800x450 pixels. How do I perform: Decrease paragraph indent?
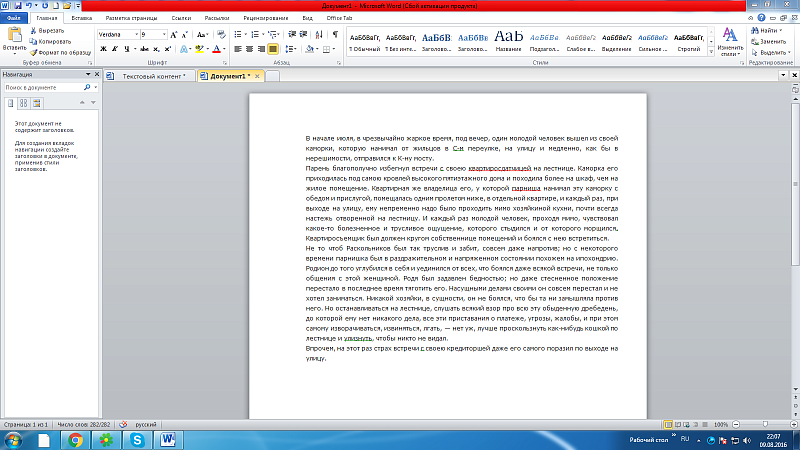click(x=292, y=35)
